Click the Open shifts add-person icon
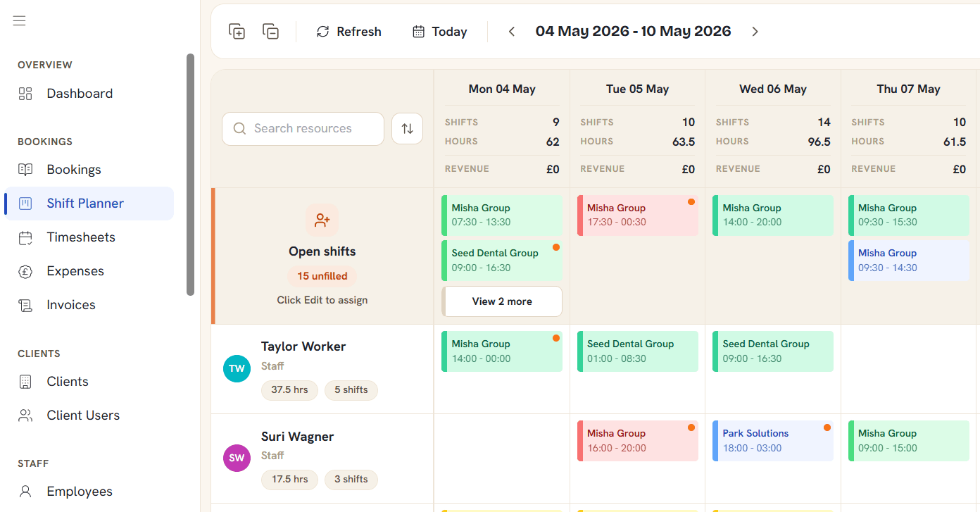The image size is (980, 512). click(322, 220)
